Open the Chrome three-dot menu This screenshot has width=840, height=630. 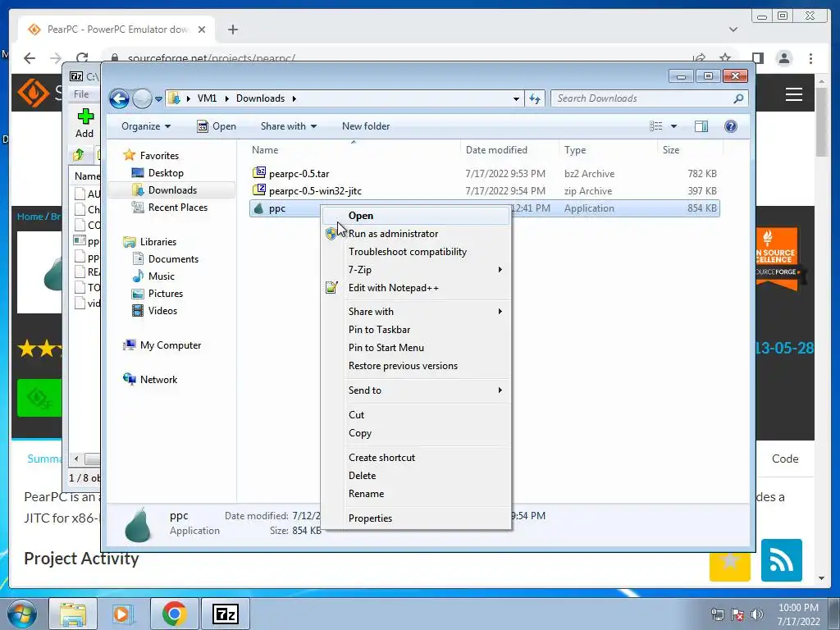810,58
